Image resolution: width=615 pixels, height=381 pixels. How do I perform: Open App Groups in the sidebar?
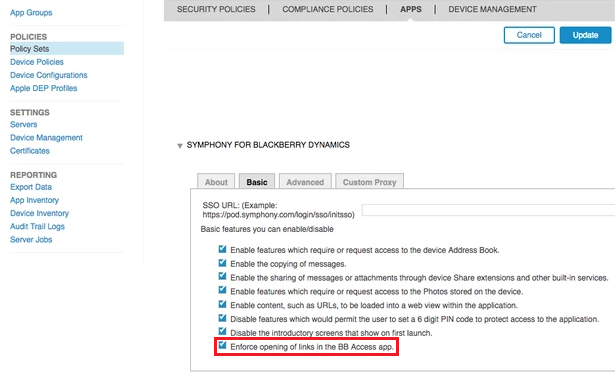click(31, 13)
